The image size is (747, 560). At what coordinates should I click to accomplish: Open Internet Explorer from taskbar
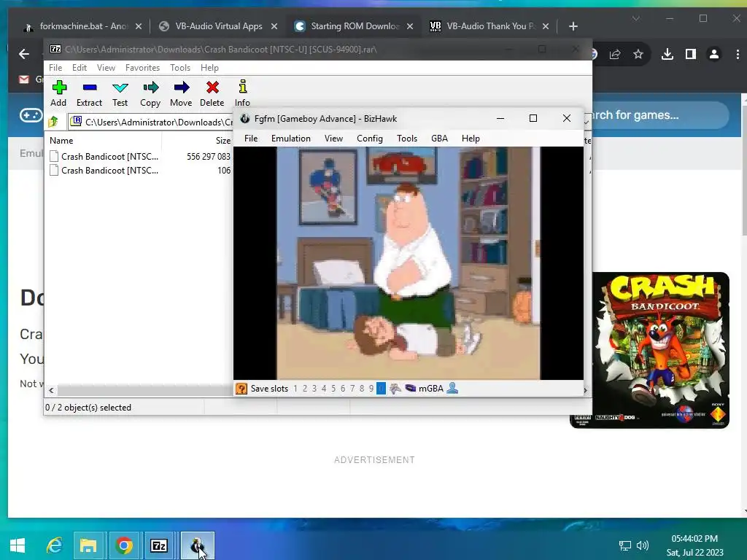click(54, 545)
